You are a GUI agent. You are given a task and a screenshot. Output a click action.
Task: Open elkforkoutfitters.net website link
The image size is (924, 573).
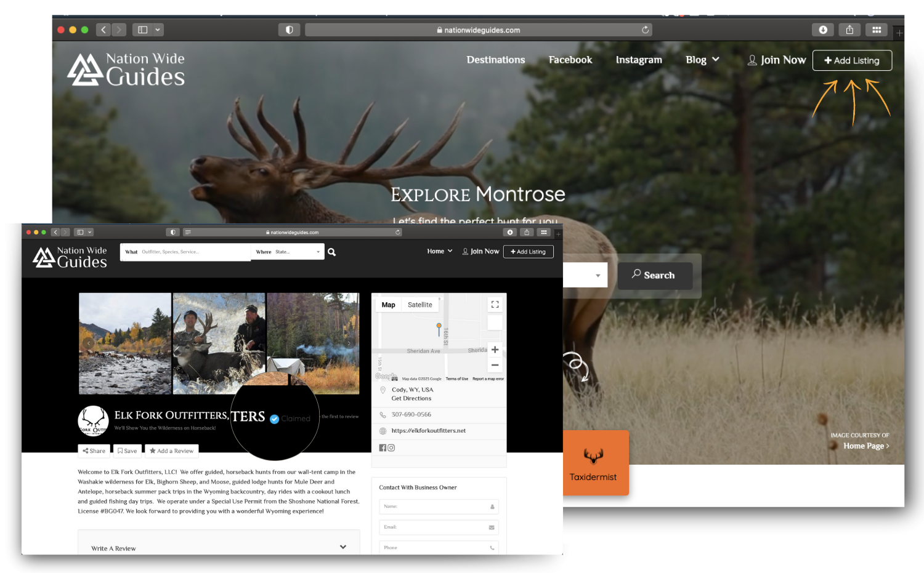(429, 431)
